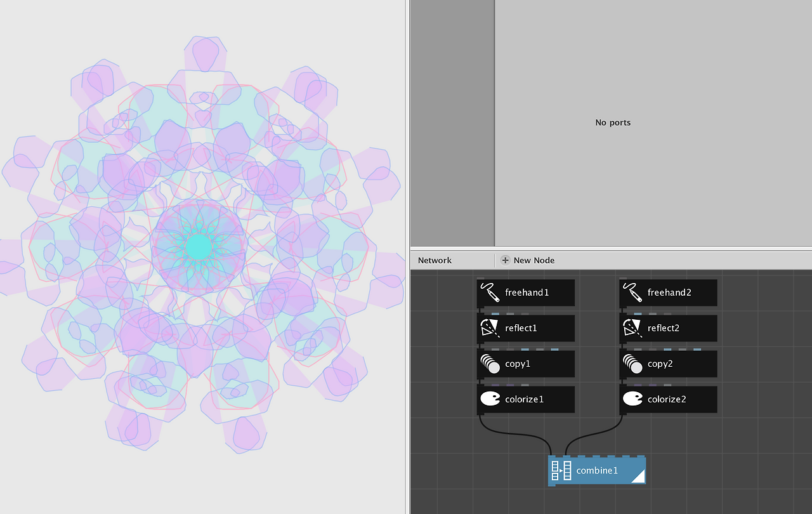Click the reflect2 node mirror icon
The height and width of the screenshot is (514, 812).
pyautogui.click(x=632, y=328)
